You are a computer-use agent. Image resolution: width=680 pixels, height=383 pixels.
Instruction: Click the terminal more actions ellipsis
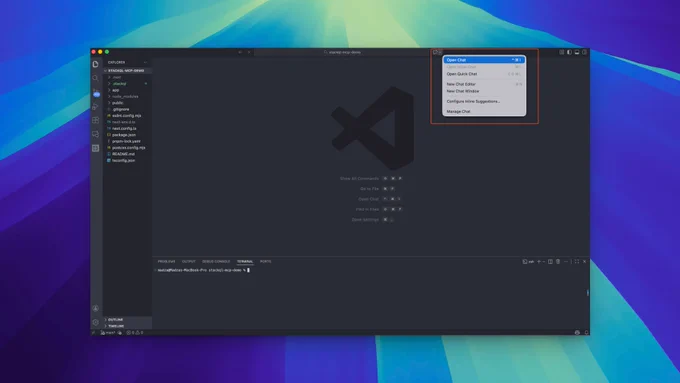[x=566, y=262]
